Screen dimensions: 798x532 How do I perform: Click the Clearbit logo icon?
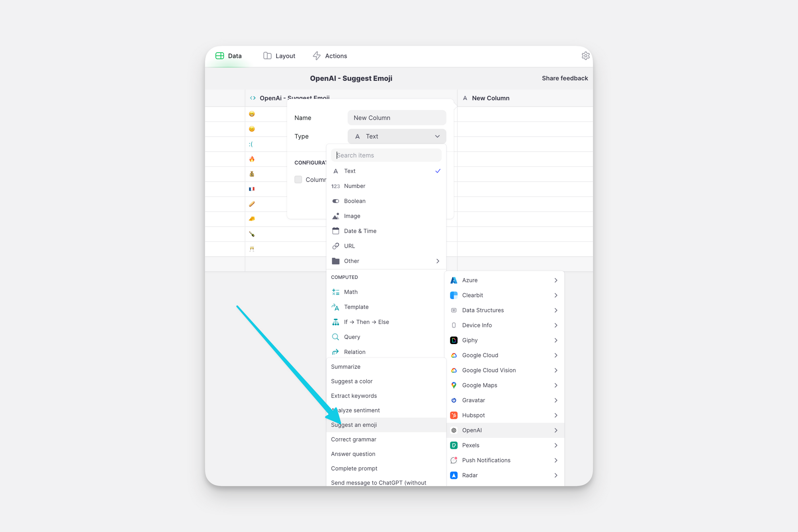tap(454, 295)
